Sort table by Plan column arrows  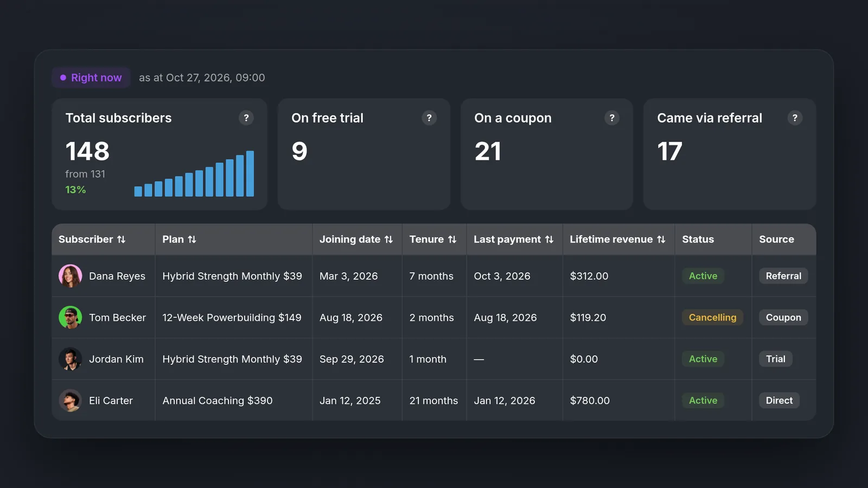tap(192, 239)
